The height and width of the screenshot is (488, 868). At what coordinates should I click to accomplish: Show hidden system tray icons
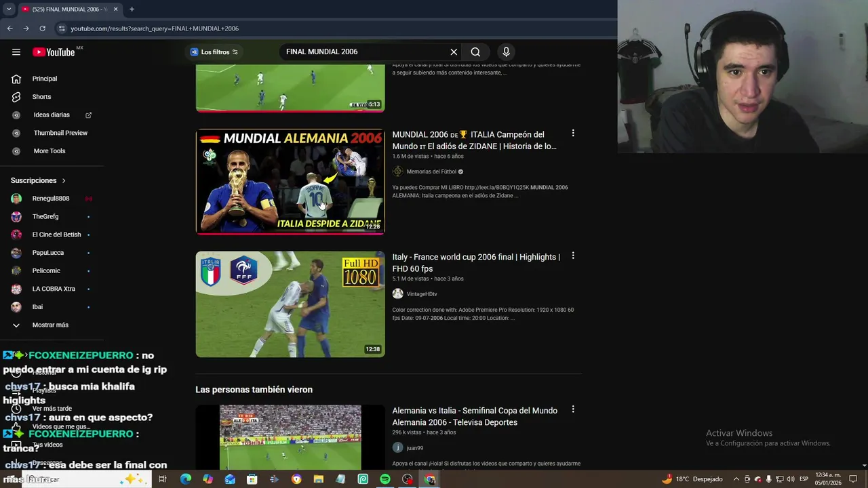(x=736, y=479)
